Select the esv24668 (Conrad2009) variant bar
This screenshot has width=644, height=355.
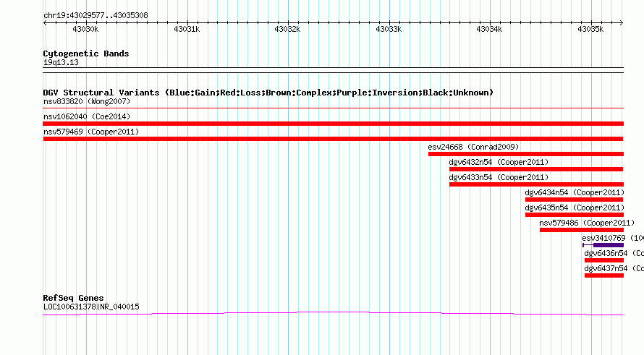click(526, 154)
